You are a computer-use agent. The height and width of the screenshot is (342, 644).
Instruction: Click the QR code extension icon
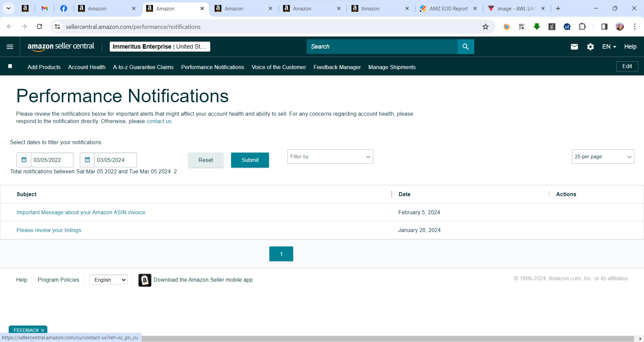click(522, 26)
